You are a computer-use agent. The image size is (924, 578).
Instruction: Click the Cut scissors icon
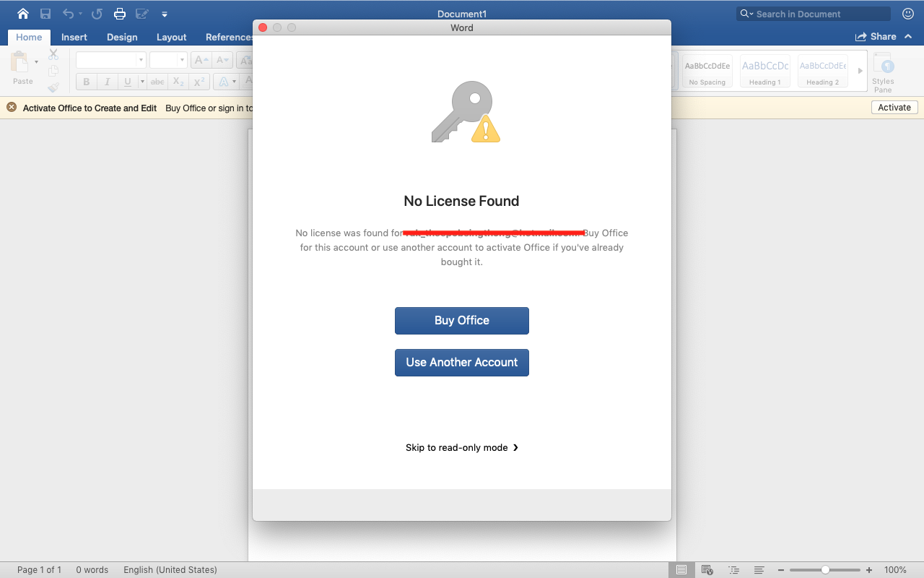pos(53,55)
